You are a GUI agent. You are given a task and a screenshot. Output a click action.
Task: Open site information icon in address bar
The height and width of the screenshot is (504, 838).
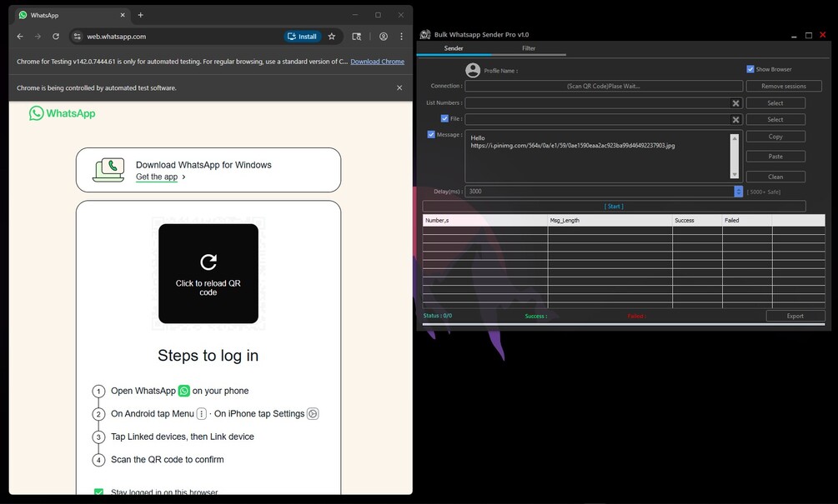coord(78,37)
